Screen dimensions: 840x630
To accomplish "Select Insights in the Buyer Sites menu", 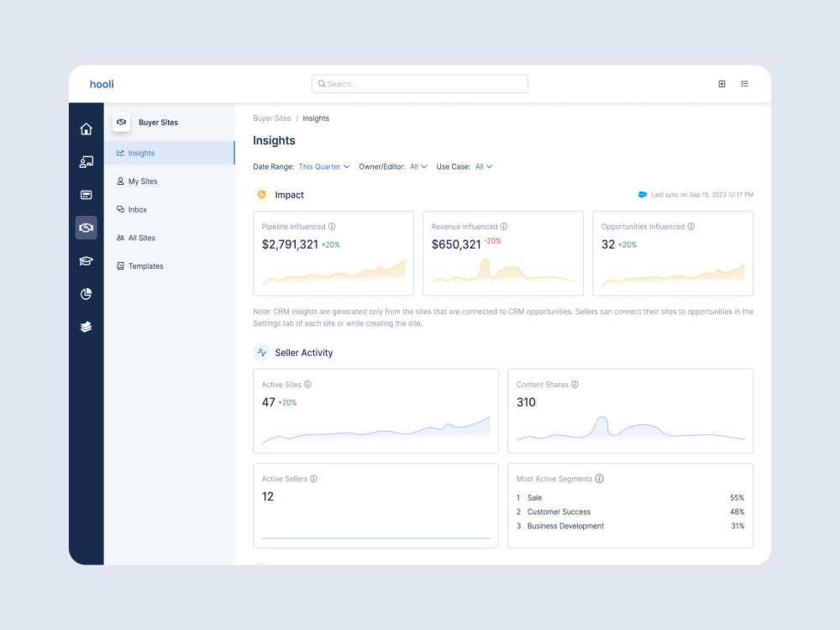I will (x=170, y=153).
